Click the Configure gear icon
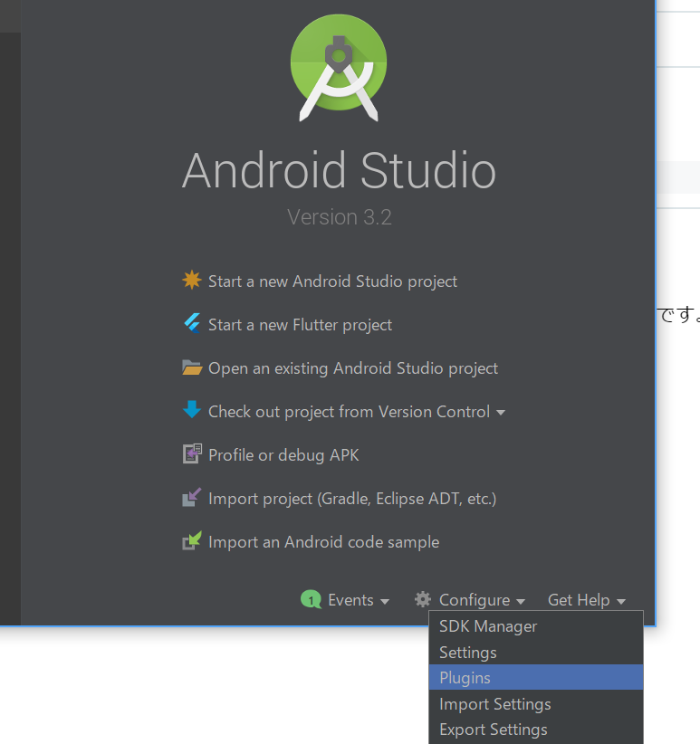The height and width of the screenshot is (744, 700). pyautogui.click(x=422, y=599)
